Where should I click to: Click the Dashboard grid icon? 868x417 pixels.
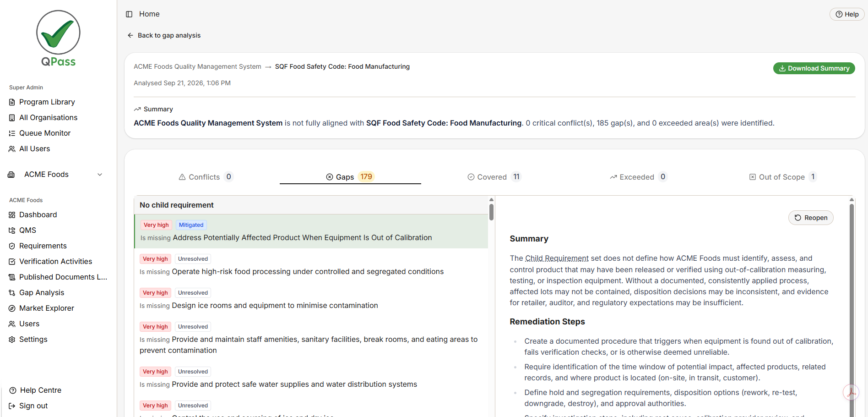12,215
